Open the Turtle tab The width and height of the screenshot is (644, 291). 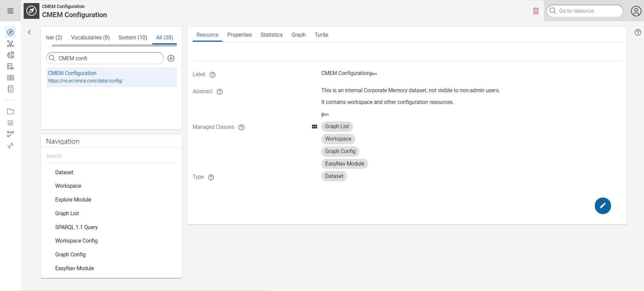click(321, 35)
